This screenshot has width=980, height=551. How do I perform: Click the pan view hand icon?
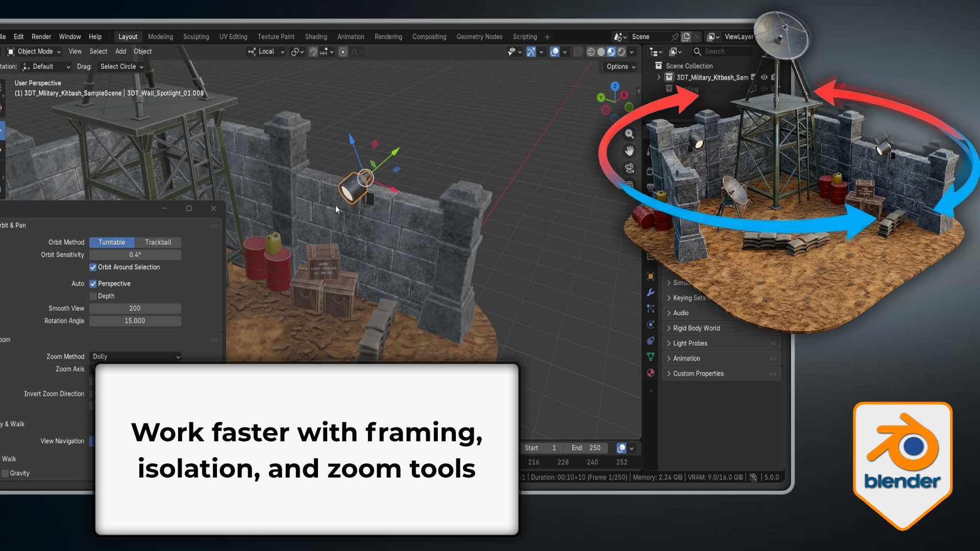pos(629,151)
